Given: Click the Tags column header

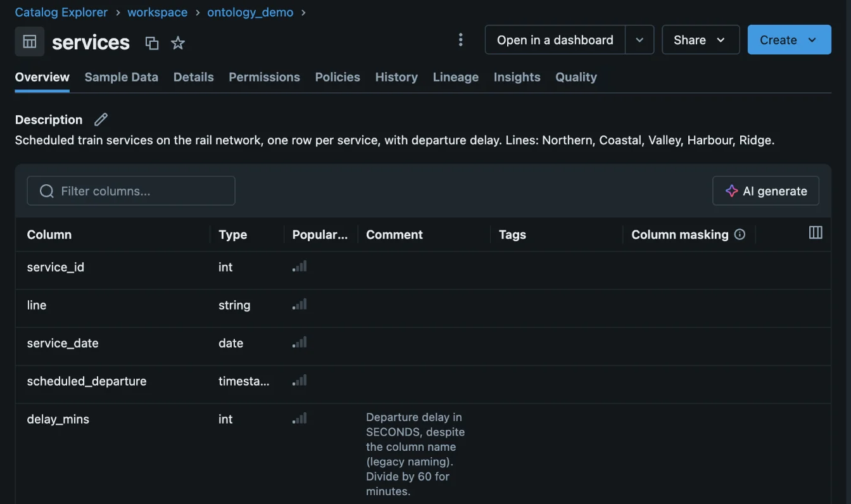Looking at the screenshot, I should 512,234.
